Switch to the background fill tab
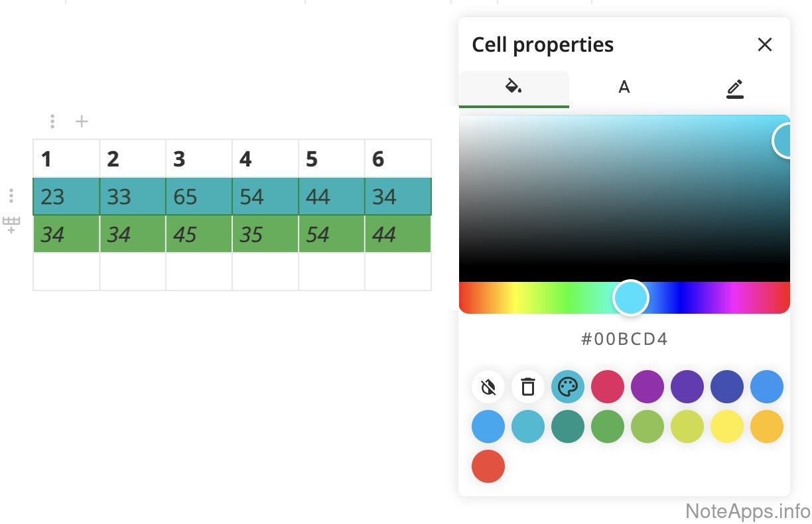812x524 pixels. (513, 87)
